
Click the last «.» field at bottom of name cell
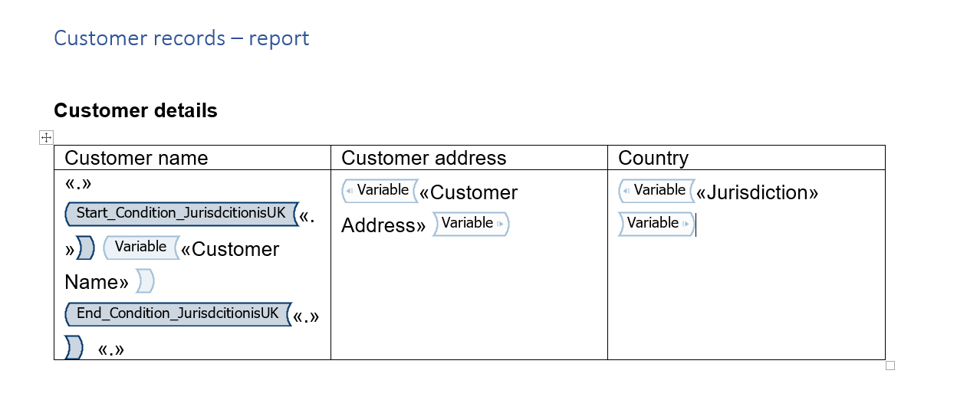pos(112,350)
